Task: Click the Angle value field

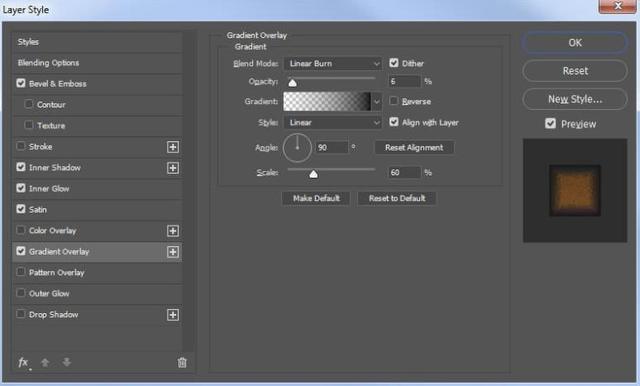Action: click(x=332, y=147)
